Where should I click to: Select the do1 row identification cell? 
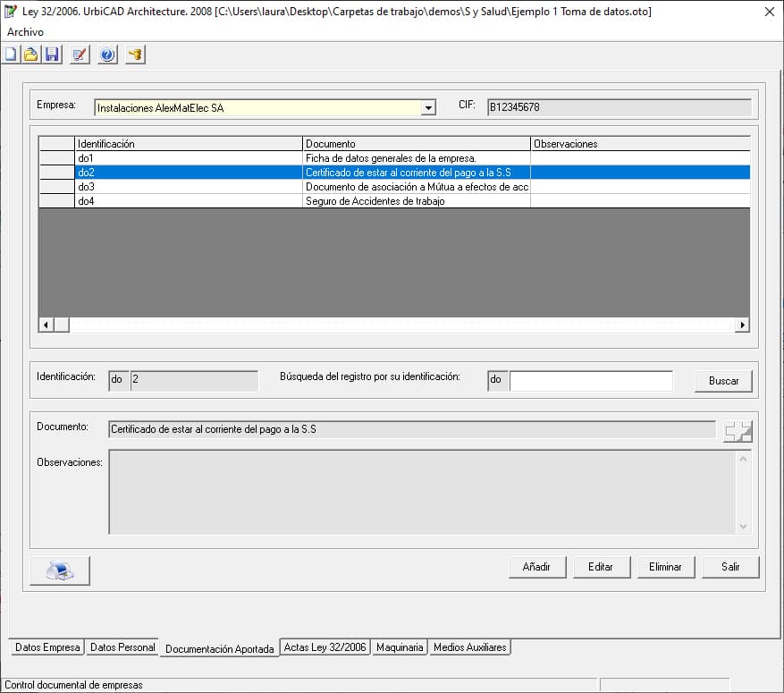point(189,158)
